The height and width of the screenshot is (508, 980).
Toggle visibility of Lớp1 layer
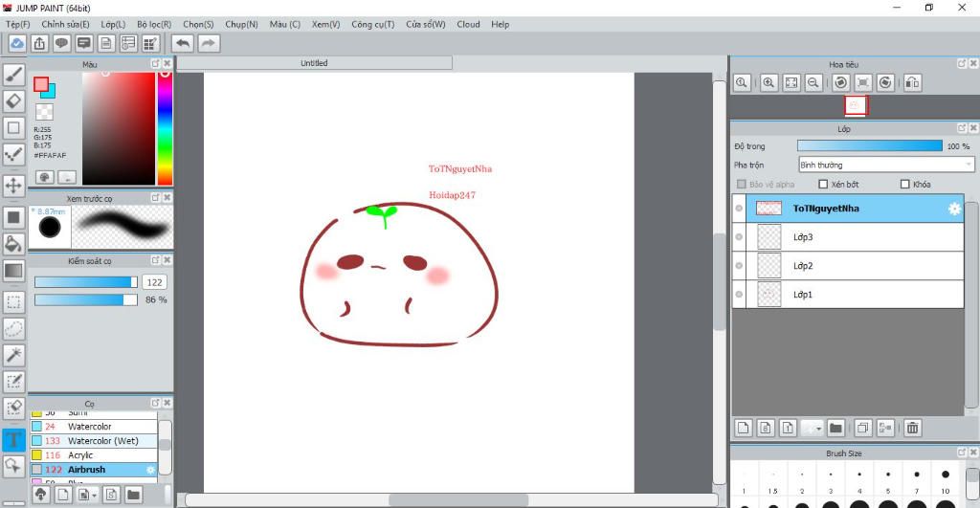click(x=739, y=295)
